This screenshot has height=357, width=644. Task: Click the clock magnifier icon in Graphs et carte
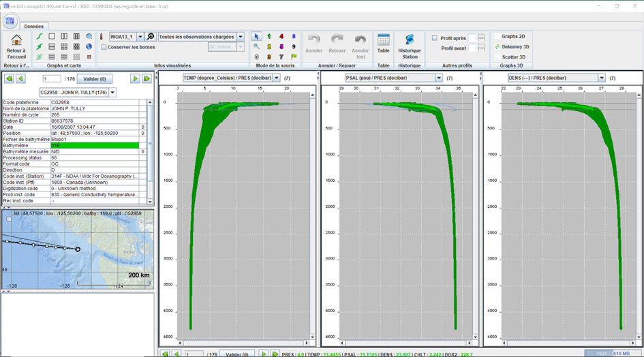pos(89,37)
